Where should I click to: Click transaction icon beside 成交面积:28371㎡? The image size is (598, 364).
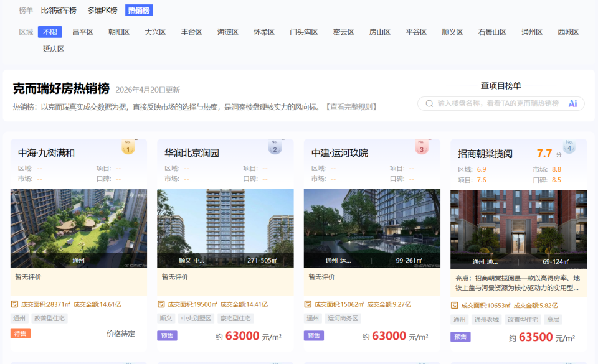point(14,304)
